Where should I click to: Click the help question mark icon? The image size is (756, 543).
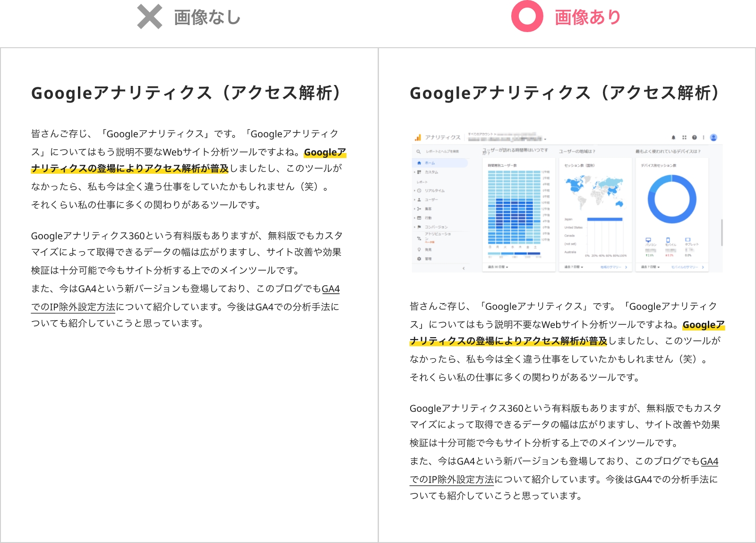point(694,137)
